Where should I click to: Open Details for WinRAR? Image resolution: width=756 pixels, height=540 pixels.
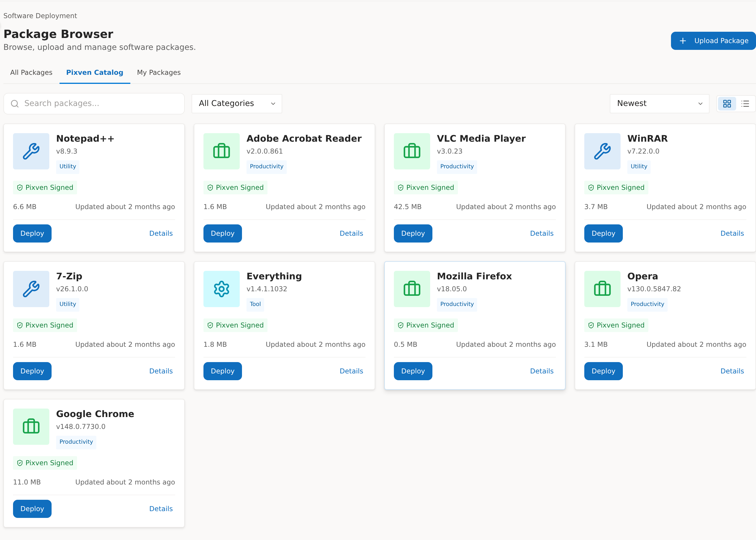pyautogui.click(x=732, y=233)
